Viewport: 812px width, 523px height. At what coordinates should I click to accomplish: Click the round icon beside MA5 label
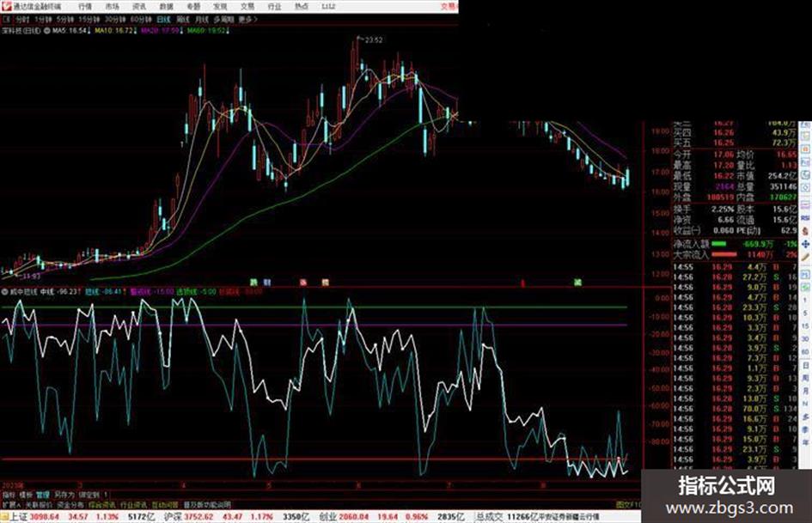click(47, 31)
